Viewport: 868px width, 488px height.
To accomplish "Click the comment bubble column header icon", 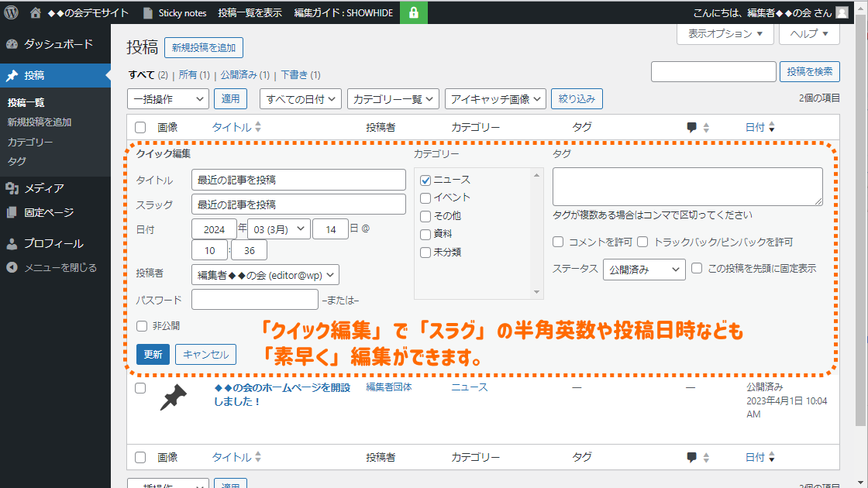I will (x=692, y=128).
